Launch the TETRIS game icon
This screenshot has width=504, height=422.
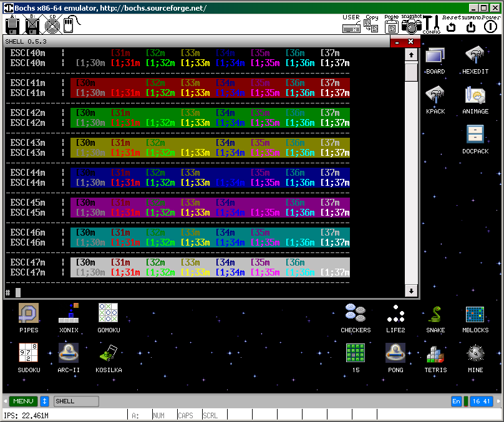(435, 353)
